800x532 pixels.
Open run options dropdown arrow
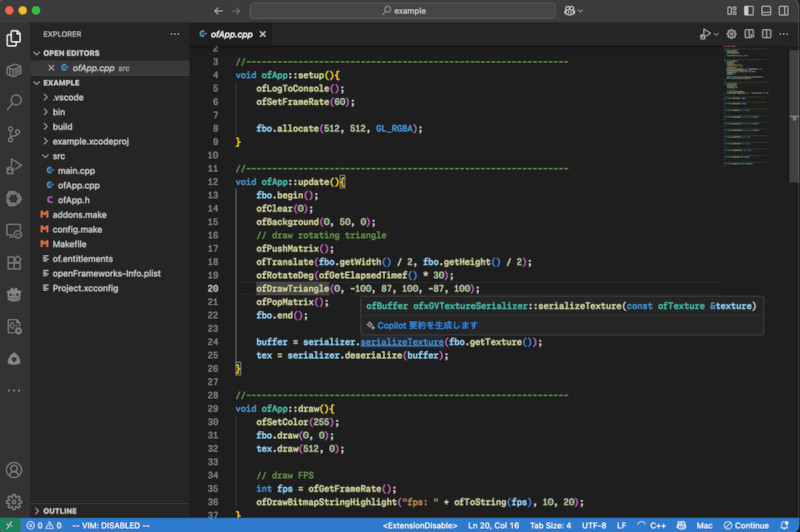tap(716, 34)
